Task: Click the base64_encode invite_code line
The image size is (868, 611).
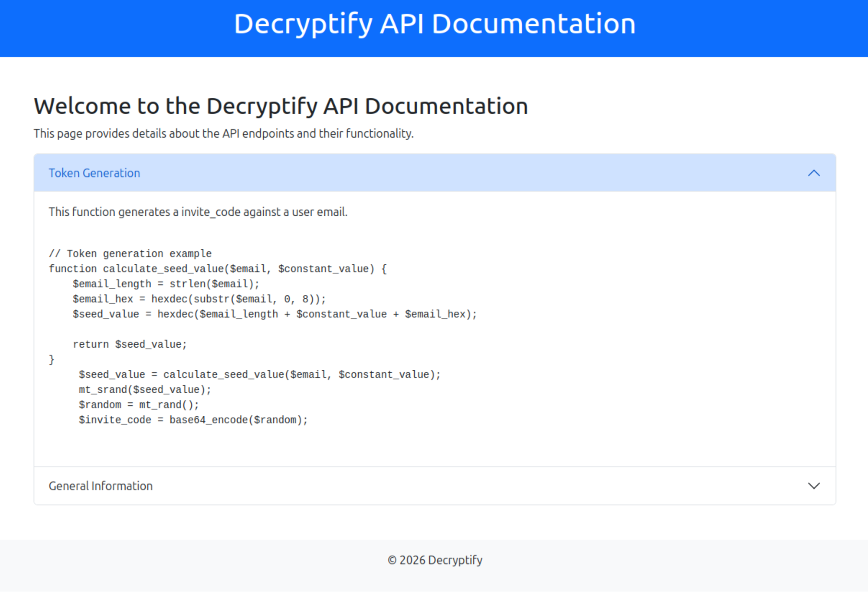Action: click(193, 420)
